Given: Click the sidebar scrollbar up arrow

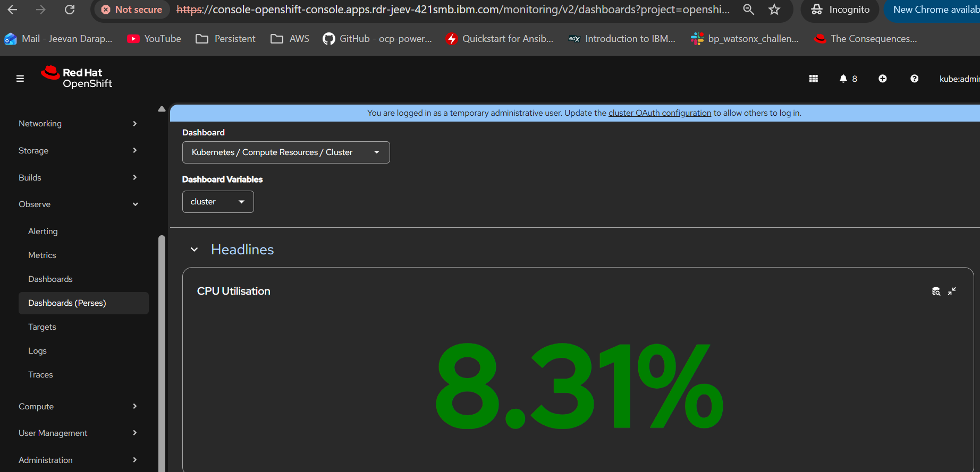Looking at the screenshot, I should (x=162, y=109).
